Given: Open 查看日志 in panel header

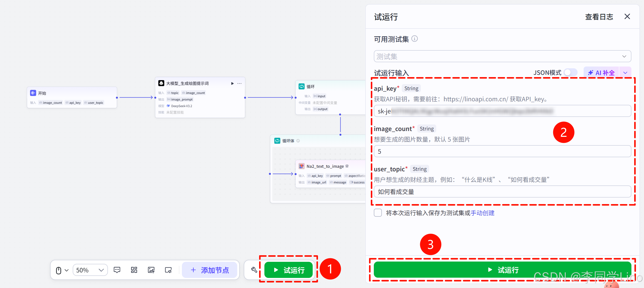Looking at the screenshot, I should [x=599, y=17].
